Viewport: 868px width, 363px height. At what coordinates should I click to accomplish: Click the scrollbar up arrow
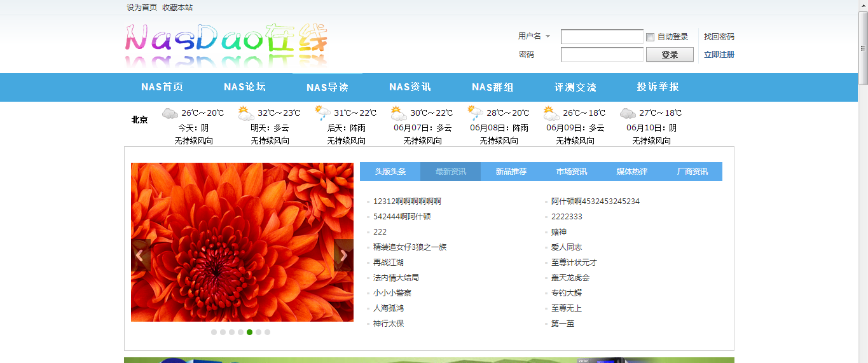click(x=863, y=5)
